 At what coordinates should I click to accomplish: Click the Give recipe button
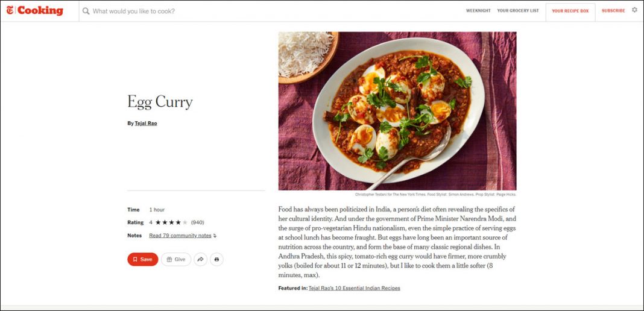175,259
